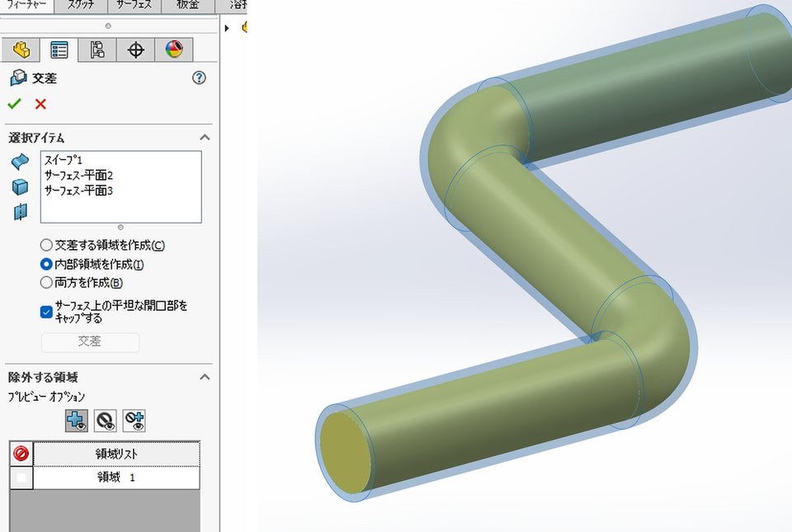Viewport: 792px width, 532px height.
Task: Click the 交差 feature icon in header
Action: click(x=19, y=78)
